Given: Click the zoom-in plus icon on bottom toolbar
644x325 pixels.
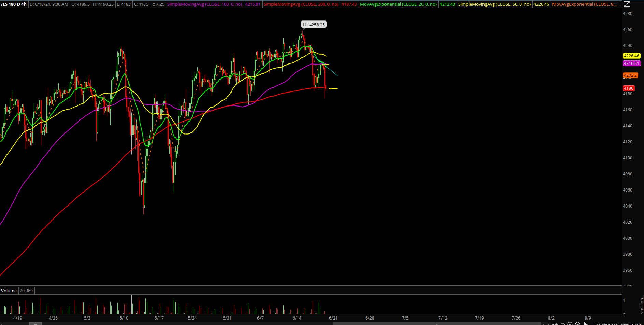Looking at the screenshot, I should (570, 324).
